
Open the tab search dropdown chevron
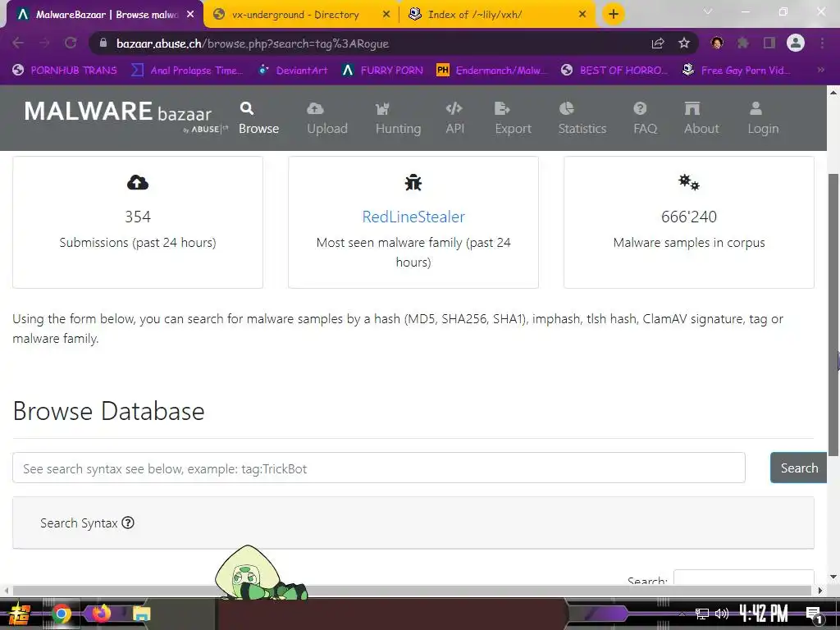coord(708,11)
